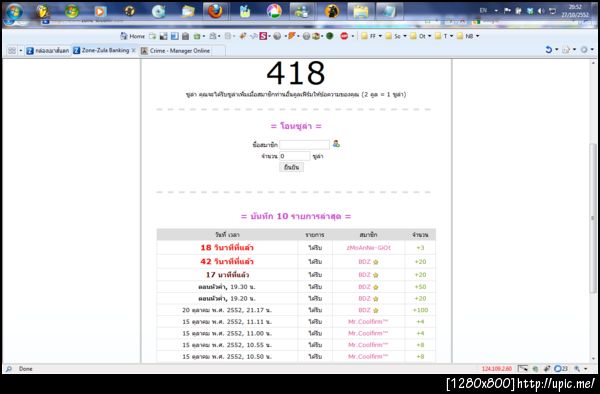Click the purple S icon in the toolbar
Viewport: 600px width, 394px height.
[263, 36]
